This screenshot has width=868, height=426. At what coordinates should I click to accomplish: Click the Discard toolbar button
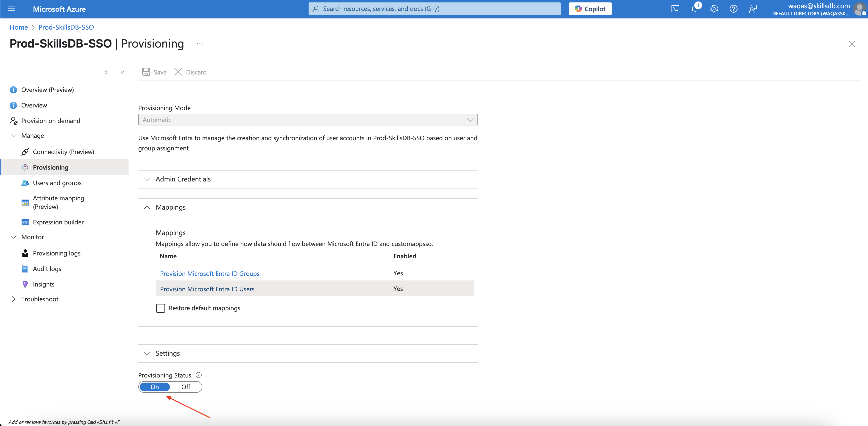click(x=191, y=72)
